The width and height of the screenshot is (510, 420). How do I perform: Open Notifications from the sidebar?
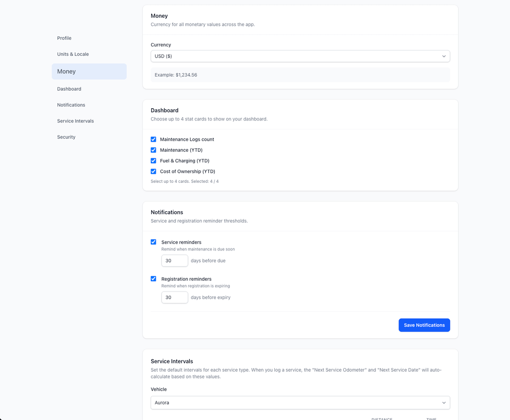(71, 105)
